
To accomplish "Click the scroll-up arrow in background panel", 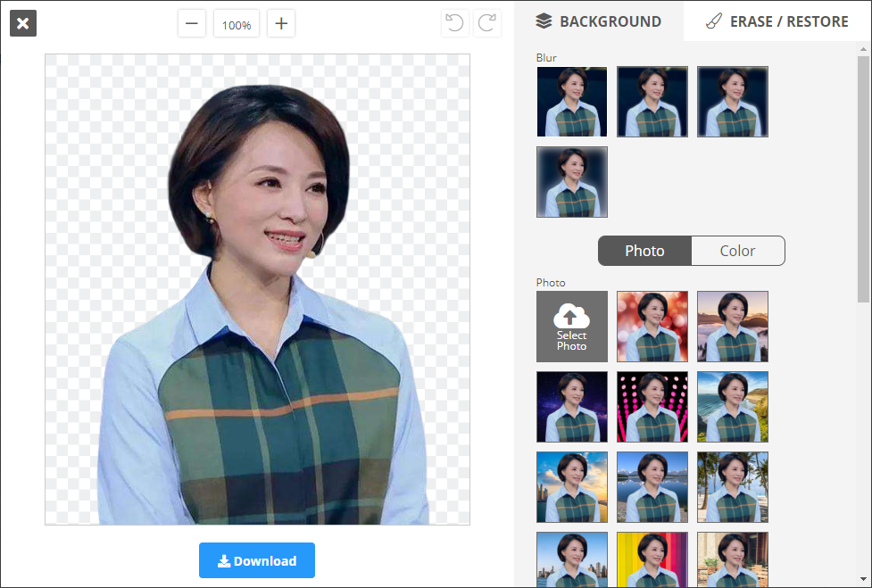I will tap(863, 49).
